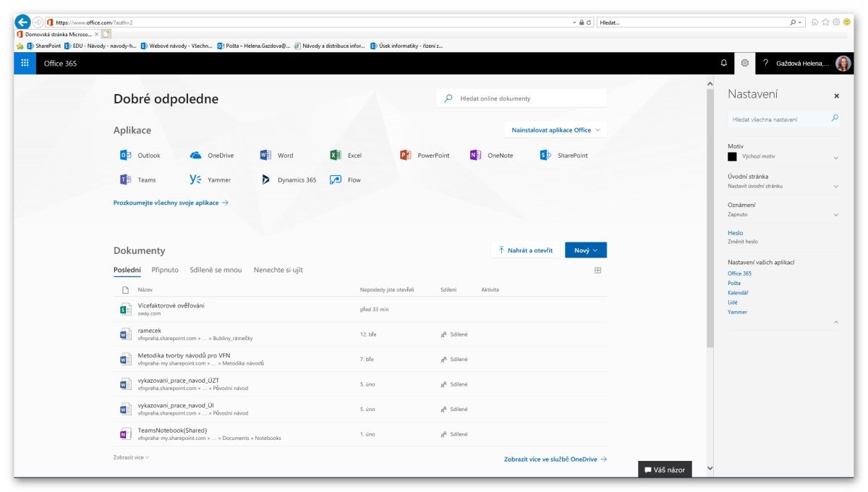The image size is (868, 492).
Task: Refresh the page in address bar
Action: pyautogui.click(x=590, y=22)
